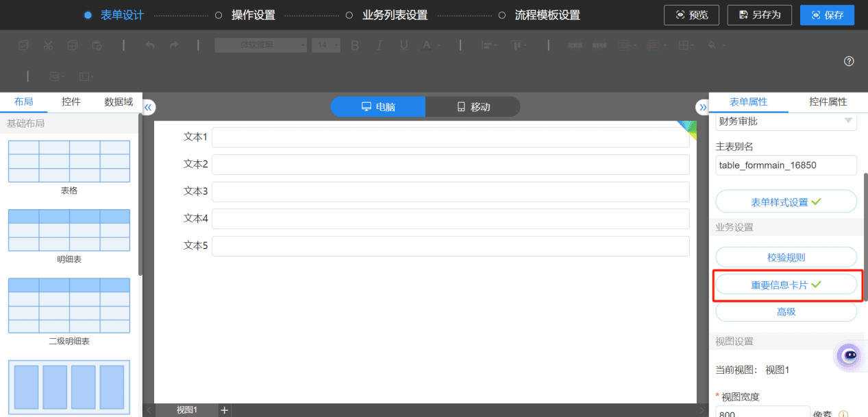Open the font name dropdown
868x417 pixels.
[261, 45]
